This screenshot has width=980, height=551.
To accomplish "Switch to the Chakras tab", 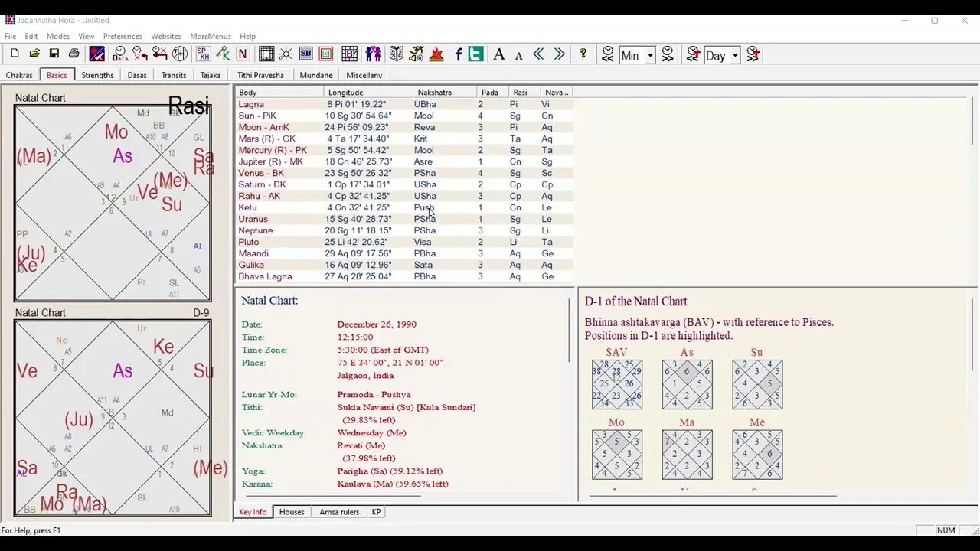I will pyautogui.click(x=20, y=75).
